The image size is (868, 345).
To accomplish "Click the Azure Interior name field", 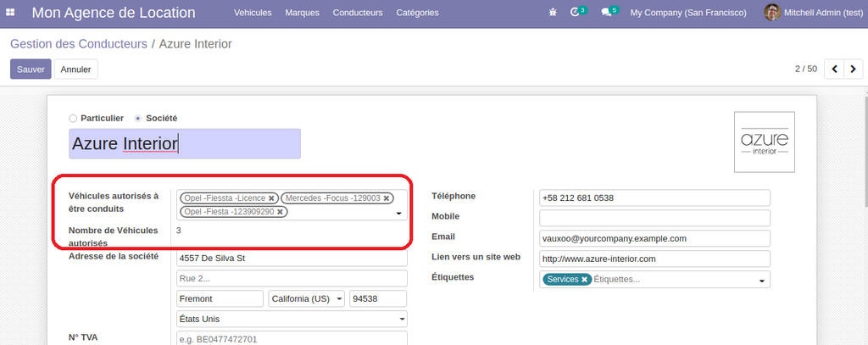I will tap(185, 144).
